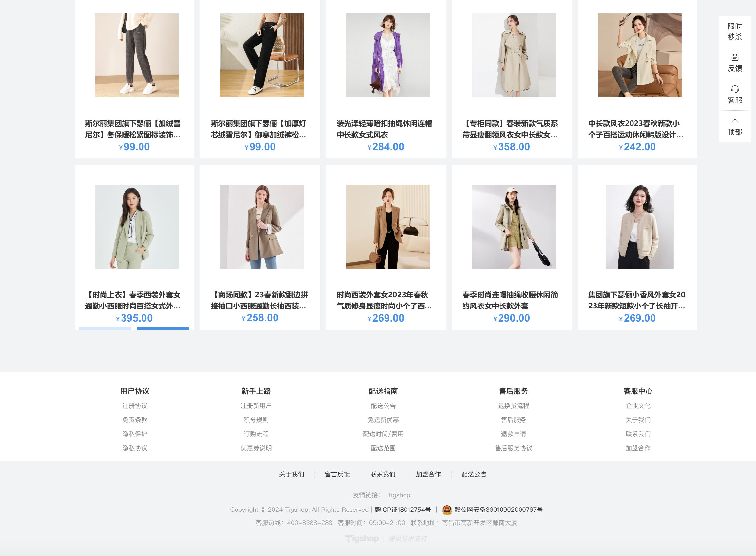
Task: Click the 顶部 back-to-top arrow
Action: pyautogui.click(x=735, y=121)
